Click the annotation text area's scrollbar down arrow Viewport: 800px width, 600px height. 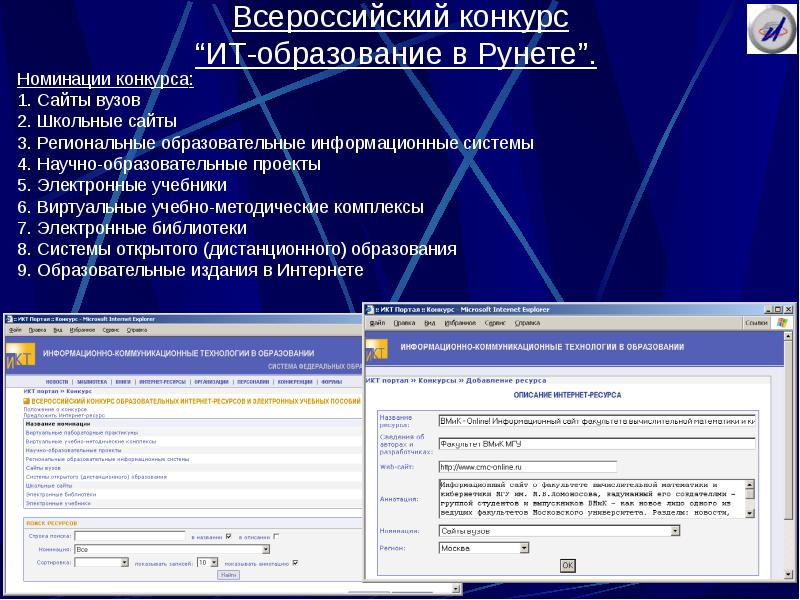click(750, 512)
